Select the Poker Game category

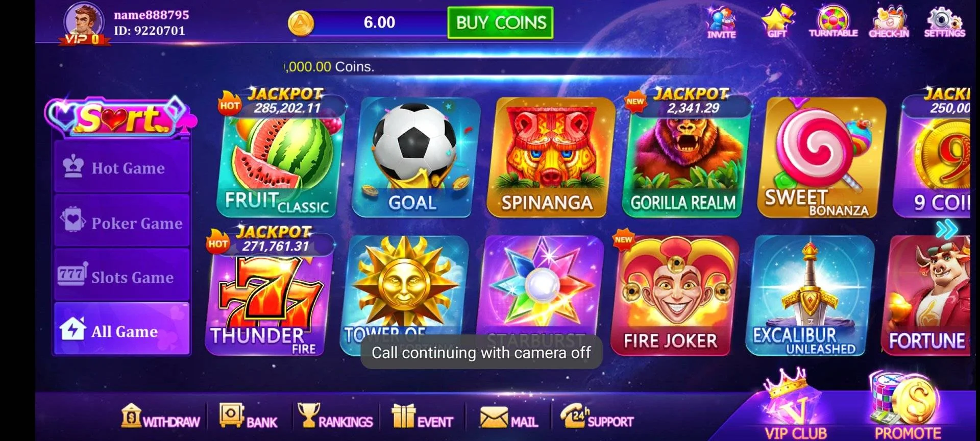click(x=122, y=222)
